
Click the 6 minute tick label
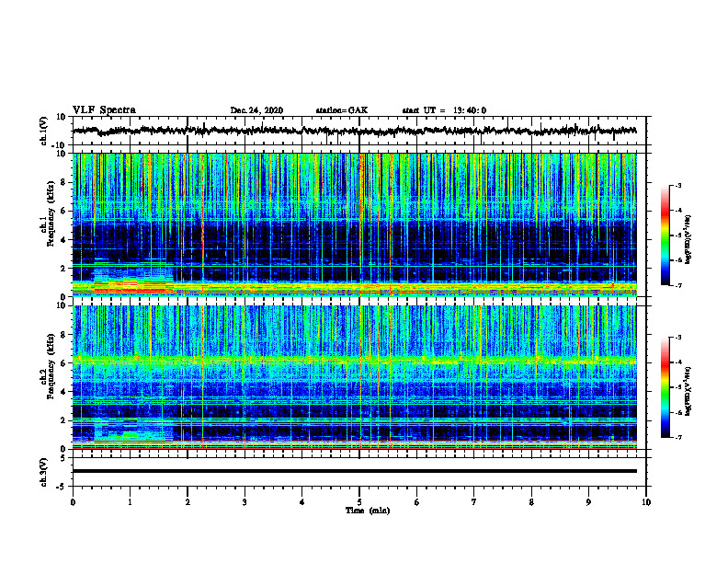417,502
